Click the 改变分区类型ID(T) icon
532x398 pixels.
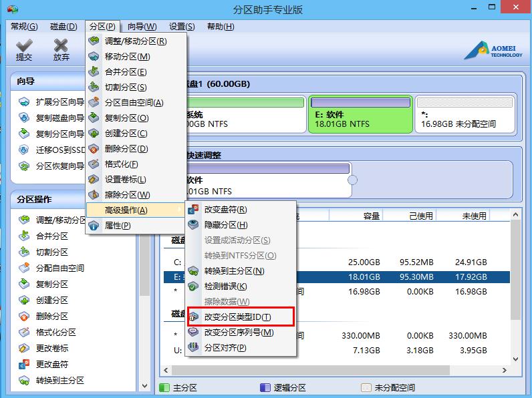pos(193,317)
